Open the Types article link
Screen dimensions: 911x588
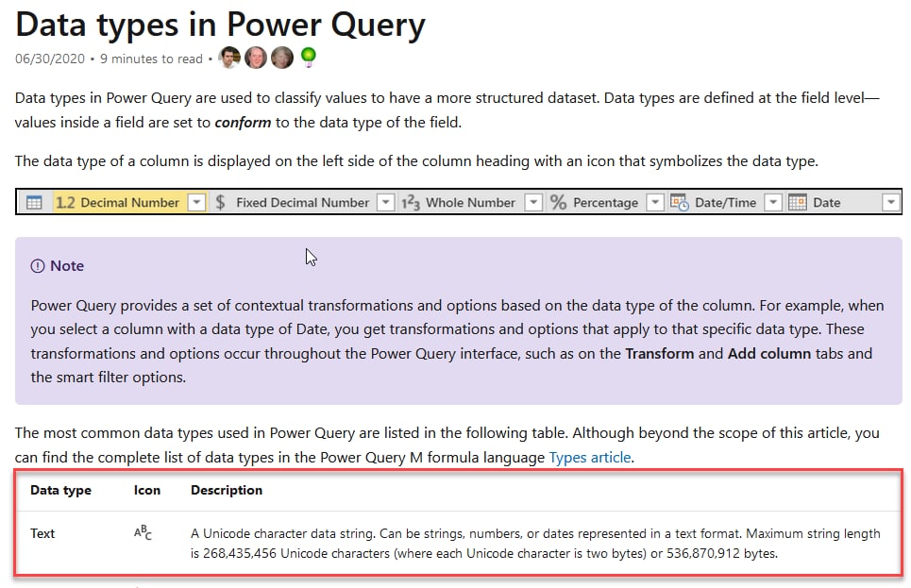590,457
